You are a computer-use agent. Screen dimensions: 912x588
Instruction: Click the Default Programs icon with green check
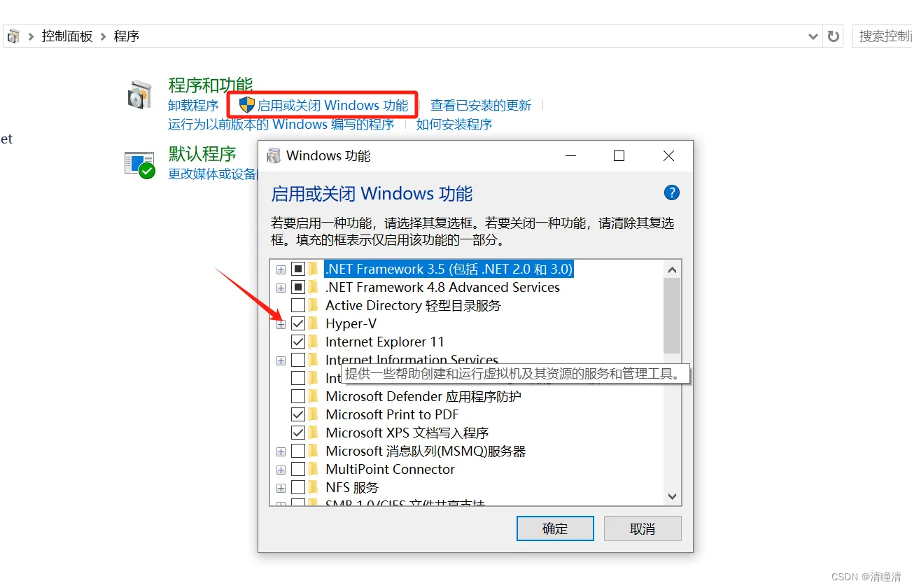[x=139, y=165]
